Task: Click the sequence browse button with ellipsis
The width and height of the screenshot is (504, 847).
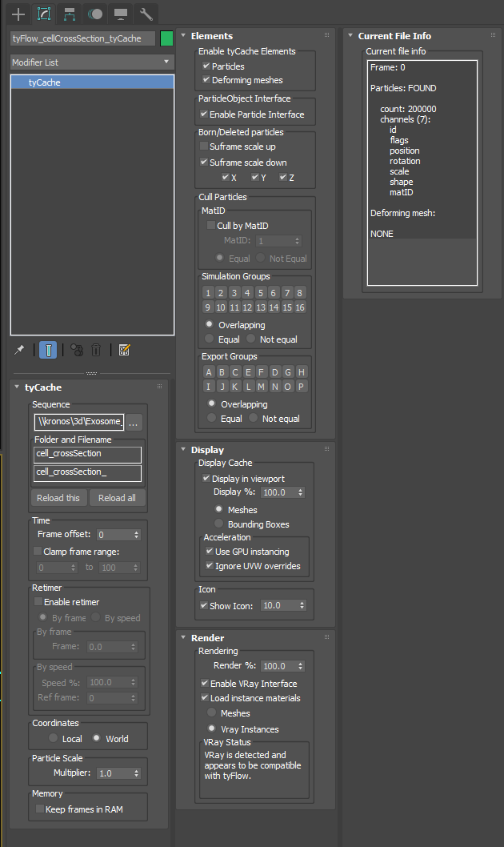Action: click(134, 422)
